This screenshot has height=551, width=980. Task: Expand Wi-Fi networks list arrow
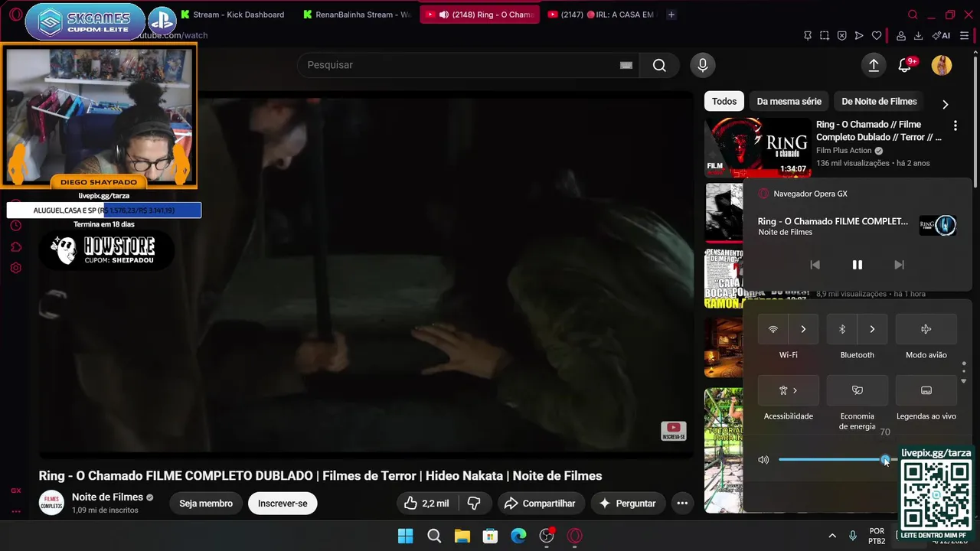pyautogui.click(x=803, y=329)
